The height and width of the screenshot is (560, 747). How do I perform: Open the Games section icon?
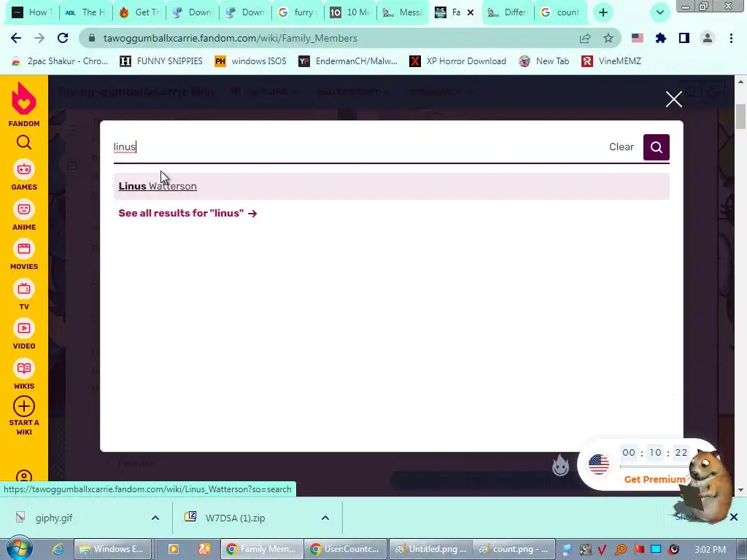pos(24,169)
